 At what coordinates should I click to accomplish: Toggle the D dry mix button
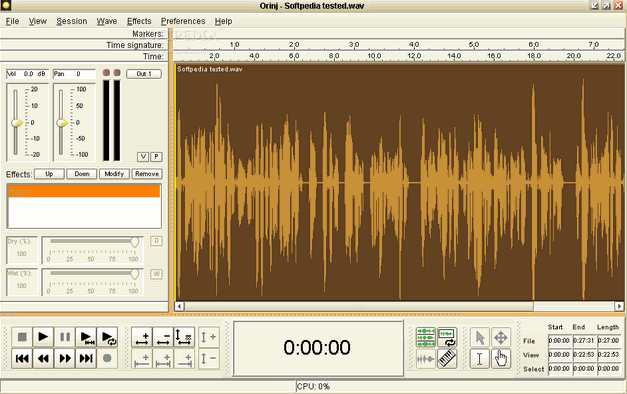[x=156, y=241]
